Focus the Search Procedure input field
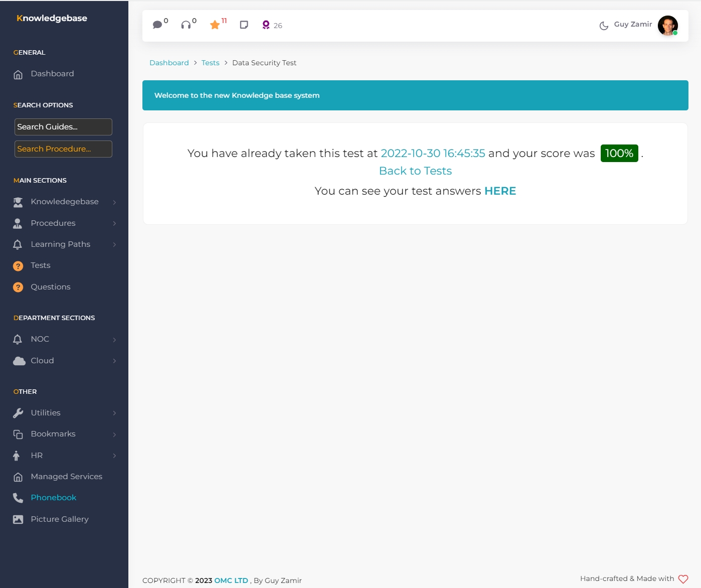 63,149
